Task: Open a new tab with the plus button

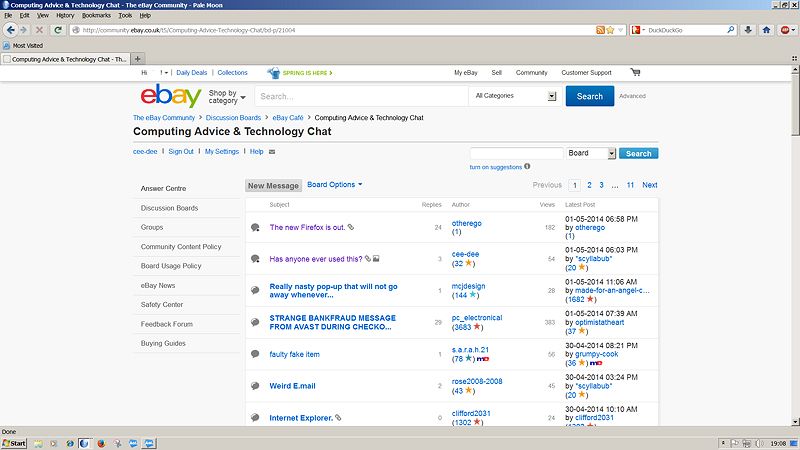Action: (137, 59)
